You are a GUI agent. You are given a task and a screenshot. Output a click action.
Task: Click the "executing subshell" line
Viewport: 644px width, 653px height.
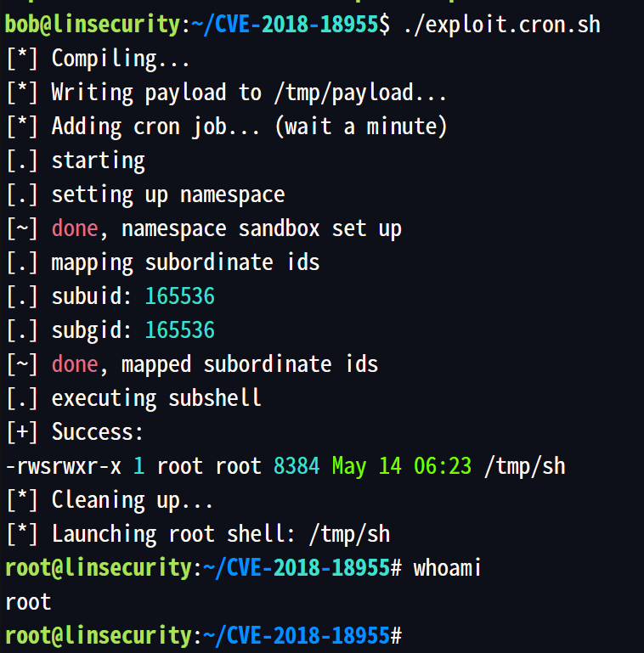(156, 398)
